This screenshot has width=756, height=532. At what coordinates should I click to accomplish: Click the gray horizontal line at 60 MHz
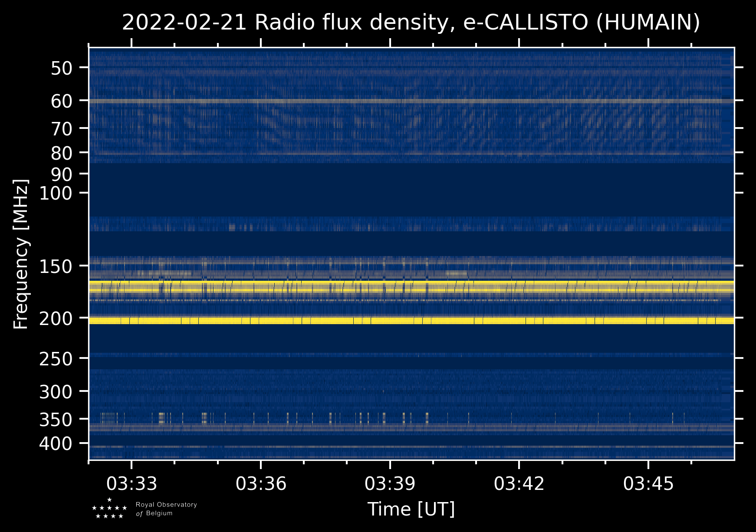(x=411, y=101)
